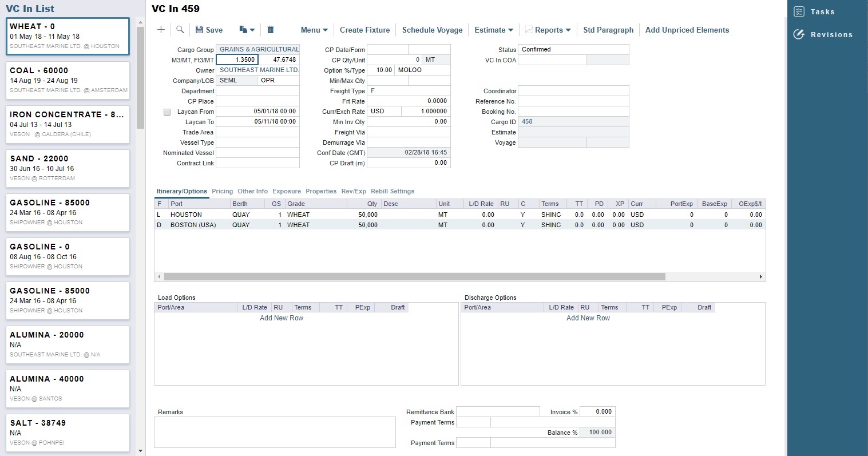Click the copy documents icon in toolbar

tap(243, 30)
